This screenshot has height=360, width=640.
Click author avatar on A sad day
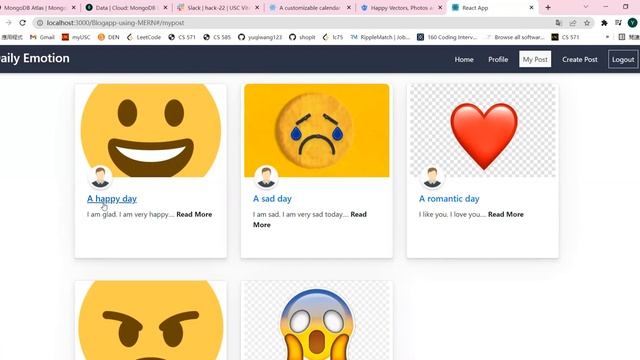coord(266,178)
